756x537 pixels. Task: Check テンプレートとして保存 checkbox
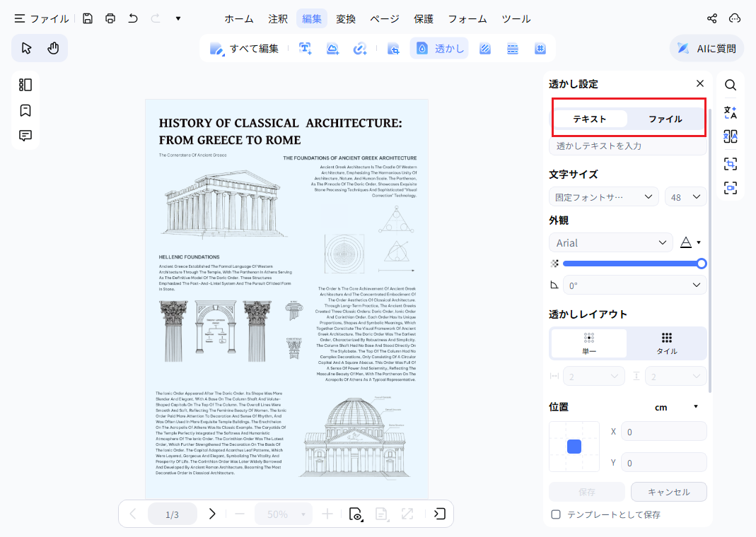[x=556, y=514]
